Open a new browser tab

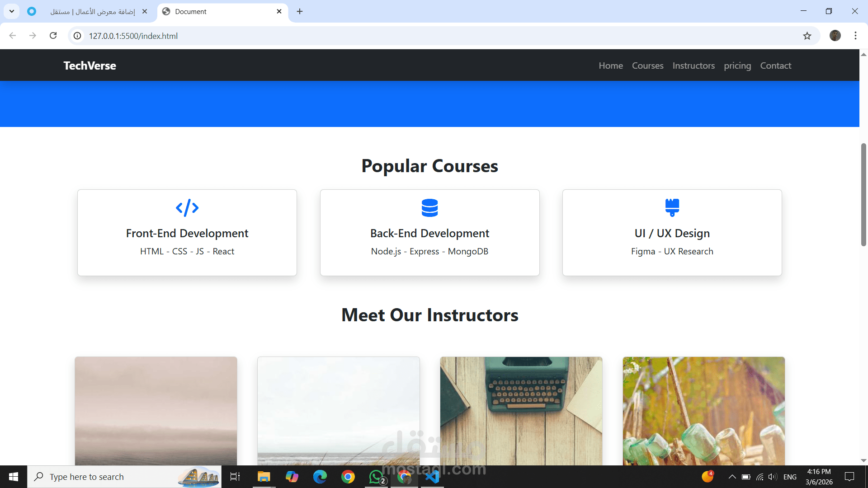coord(300,11)
